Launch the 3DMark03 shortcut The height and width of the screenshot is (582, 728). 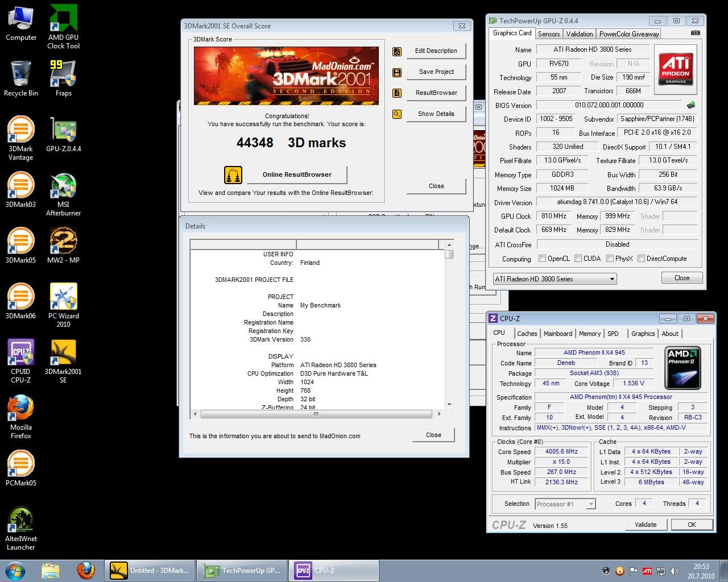click(21, 190)
